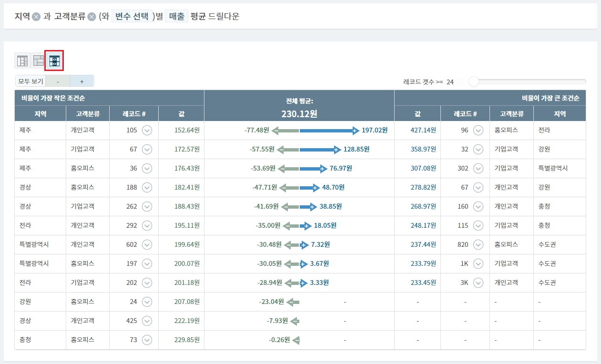Click the blue arrow showing 197.02원

[329, 130]
